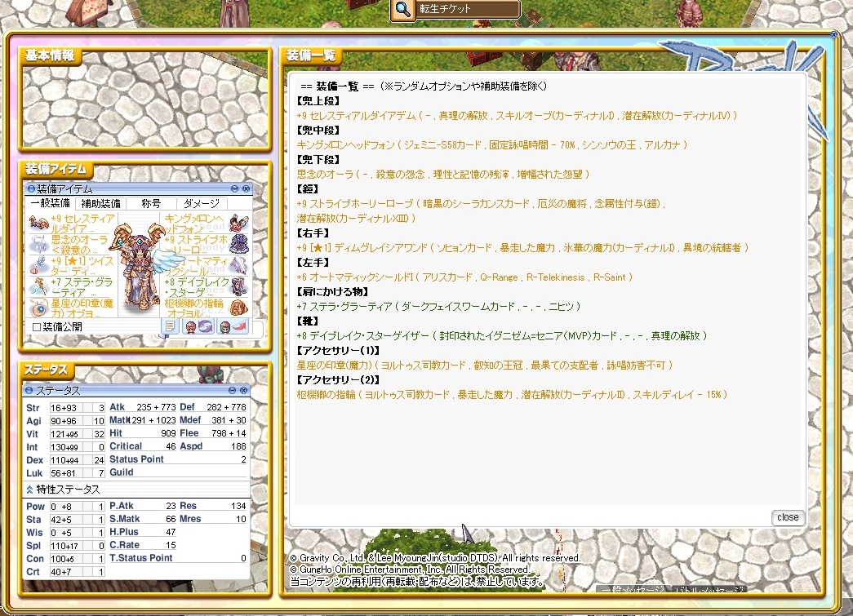Viewport: 853px width, 616px height.
Task: Click the Daybreak Stargazer shoes icon
Action: pyautogui.click(x=238, y=286)
